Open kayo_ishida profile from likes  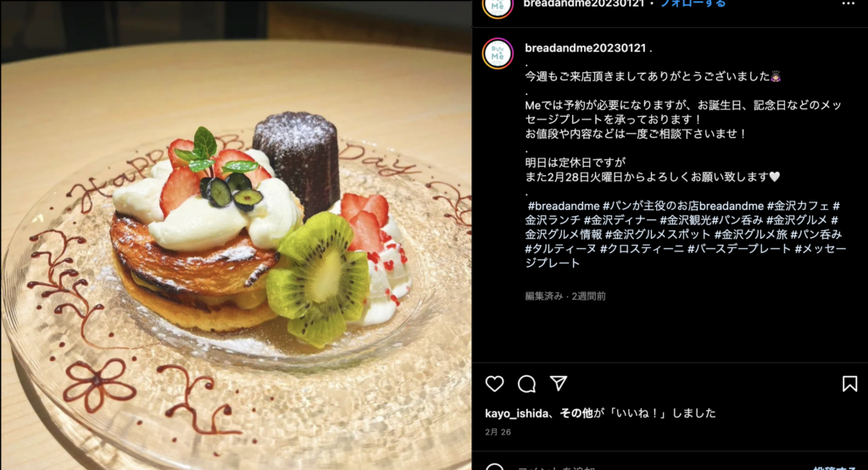click(x=516, y=413)
